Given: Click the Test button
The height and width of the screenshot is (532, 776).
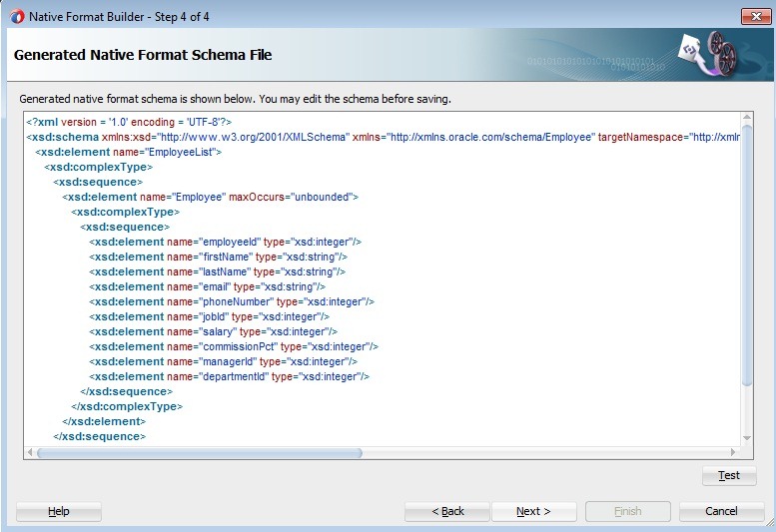Looking at the screenshot, I should click(x=729, y=475).
